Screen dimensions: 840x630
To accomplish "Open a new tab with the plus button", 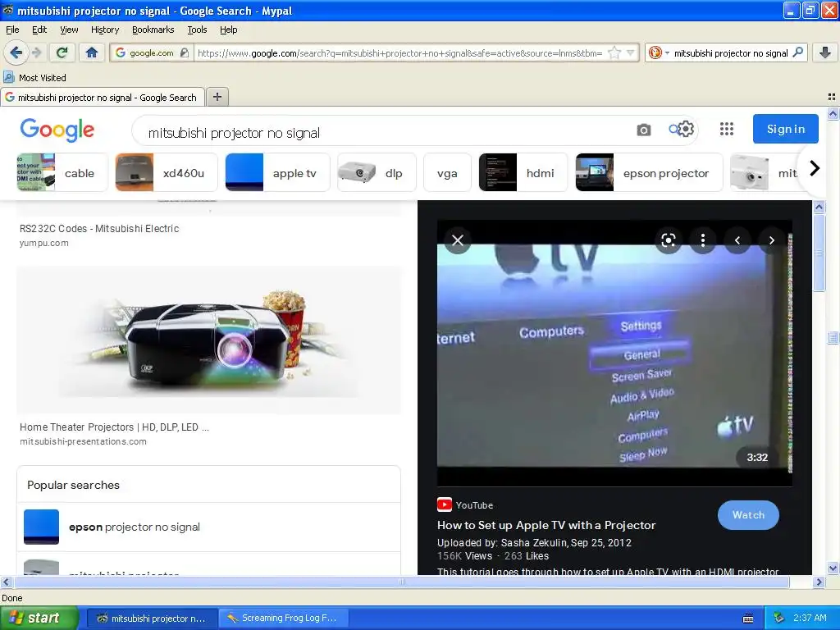I will pyautogui.click(x=217, y=97).
